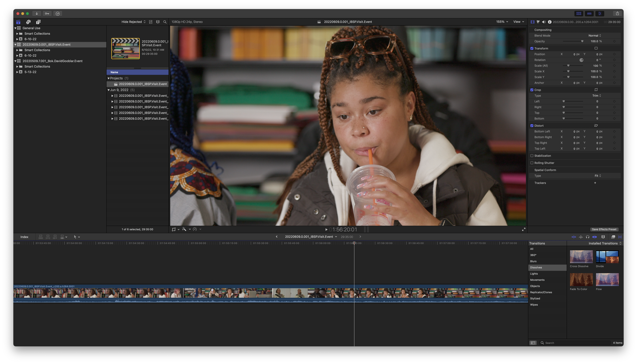Uncheck the Transform checkbox
This screenshot has height=364, width=637.
click(x=532, y=49)
